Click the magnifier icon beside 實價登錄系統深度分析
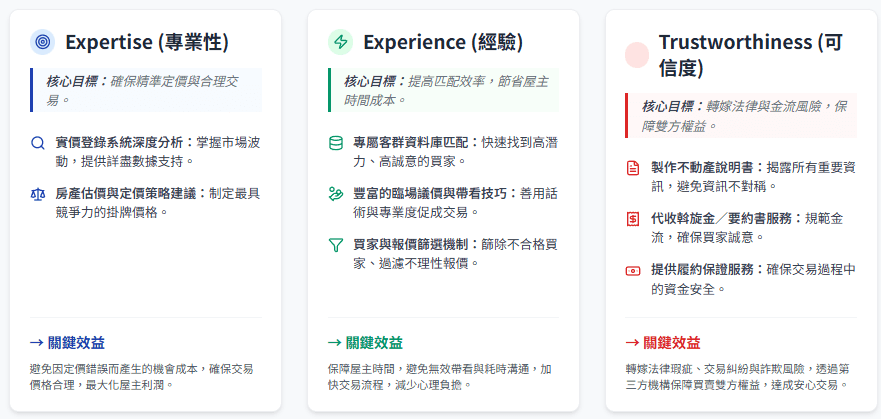881x419 pixels. click(38, 143)
